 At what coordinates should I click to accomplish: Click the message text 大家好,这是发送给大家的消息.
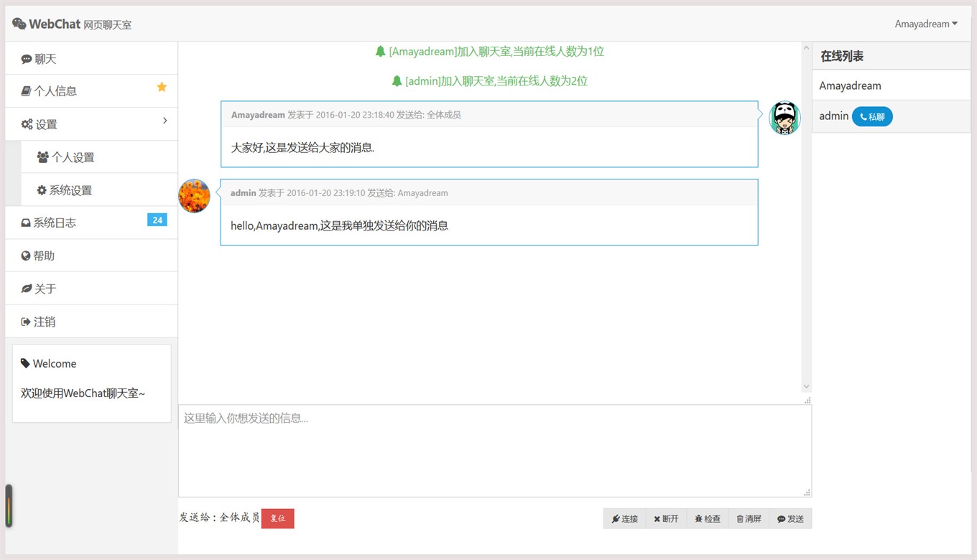point(302,148)
